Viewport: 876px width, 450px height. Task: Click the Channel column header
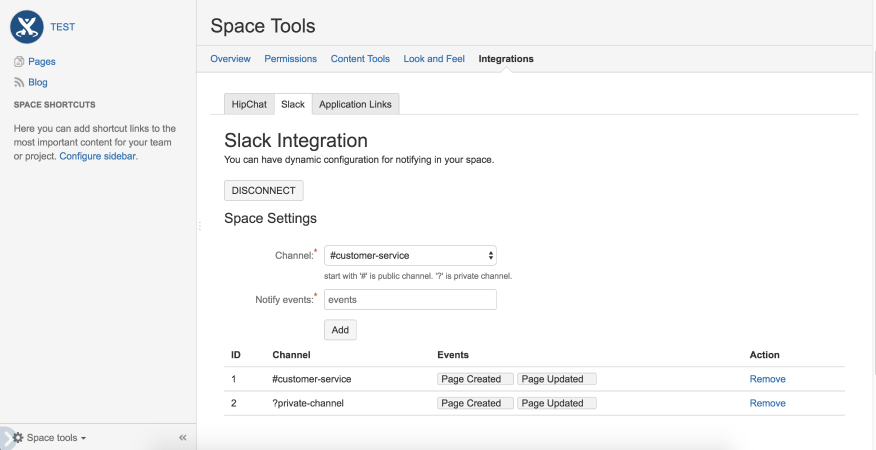point(291,355)
